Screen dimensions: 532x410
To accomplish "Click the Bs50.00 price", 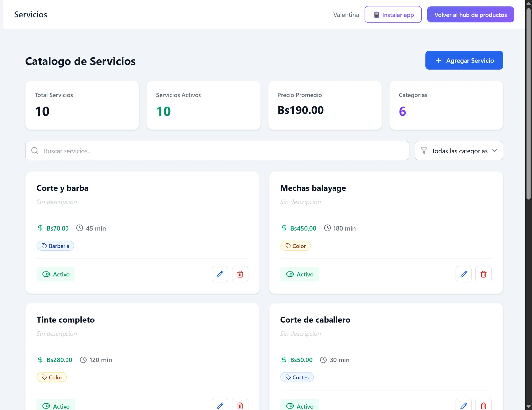I will click(301, 360).
